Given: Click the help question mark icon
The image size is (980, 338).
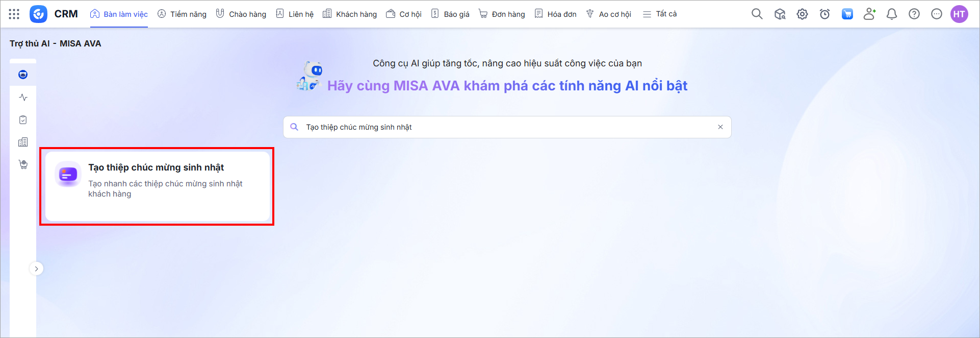Looking at the screenshot, I should [x=914, y=14].
